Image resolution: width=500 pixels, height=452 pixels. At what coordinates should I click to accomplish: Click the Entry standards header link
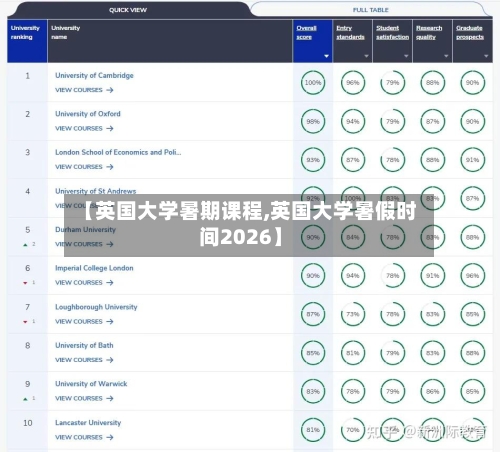pyautogui.click(x=350, y=32)
